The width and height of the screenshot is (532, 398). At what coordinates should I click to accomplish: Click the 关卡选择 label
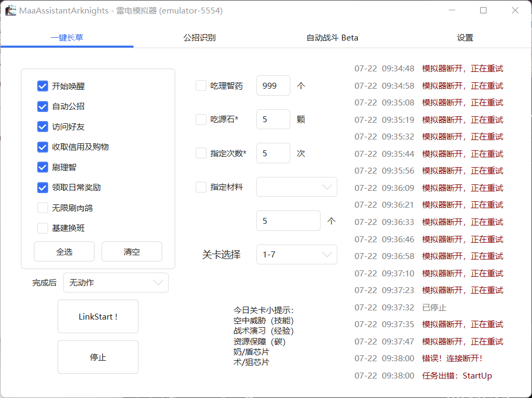coord(221,255)
